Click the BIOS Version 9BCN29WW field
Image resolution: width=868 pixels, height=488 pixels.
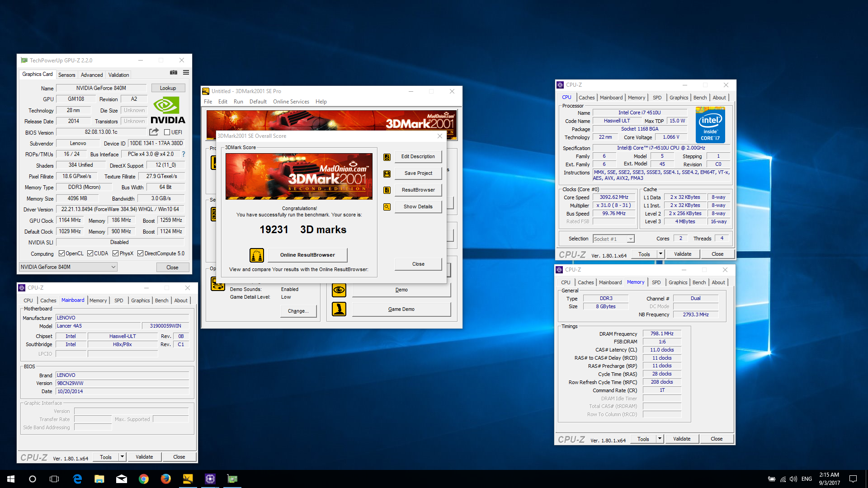122,383
